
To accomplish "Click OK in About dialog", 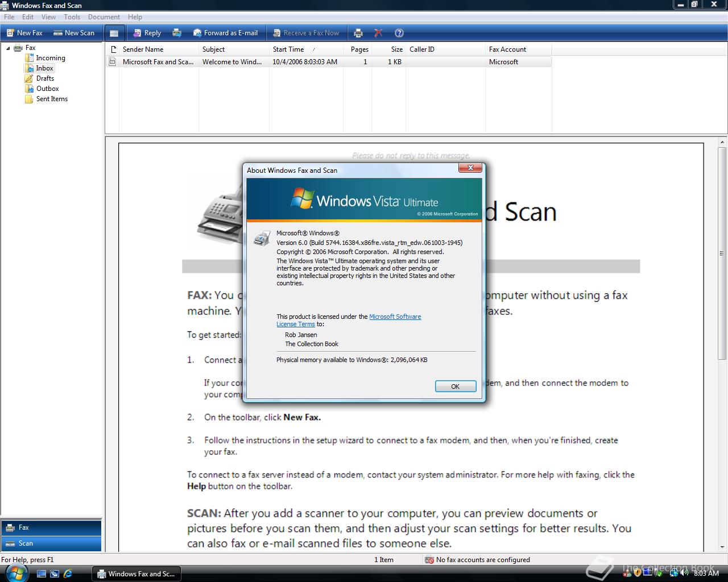I will pos(456,386).
